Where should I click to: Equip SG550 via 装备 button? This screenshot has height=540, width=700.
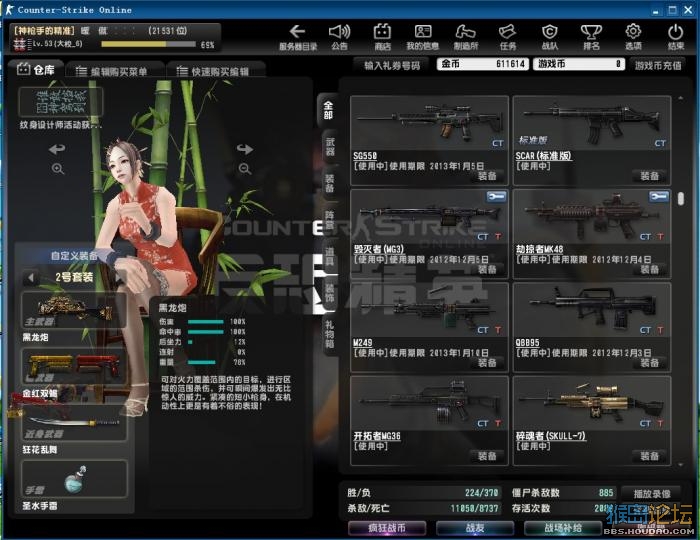coord(487,176)
